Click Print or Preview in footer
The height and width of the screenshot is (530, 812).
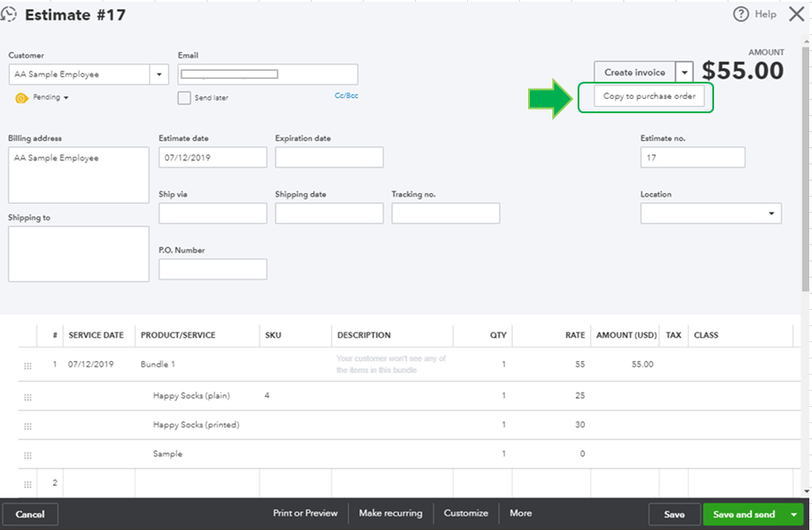[305, 514]
